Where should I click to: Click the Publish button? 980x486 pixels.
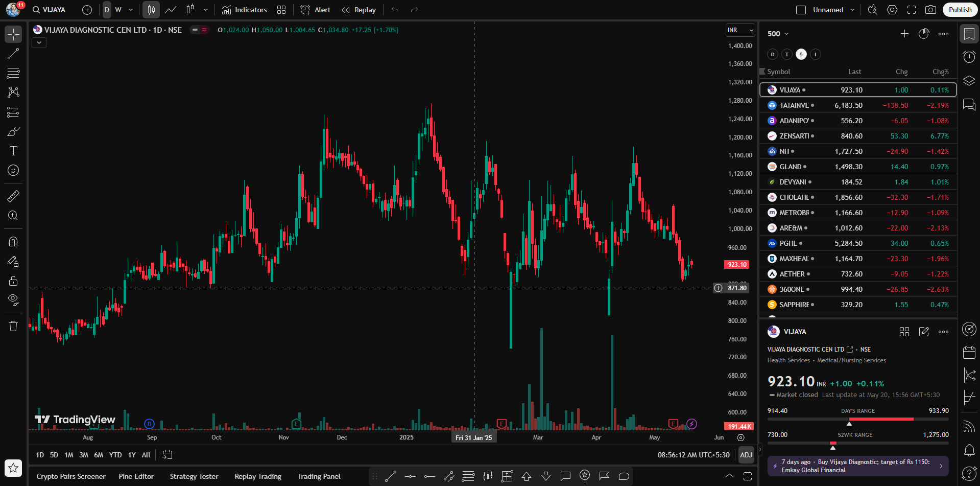tap(960, 10)
